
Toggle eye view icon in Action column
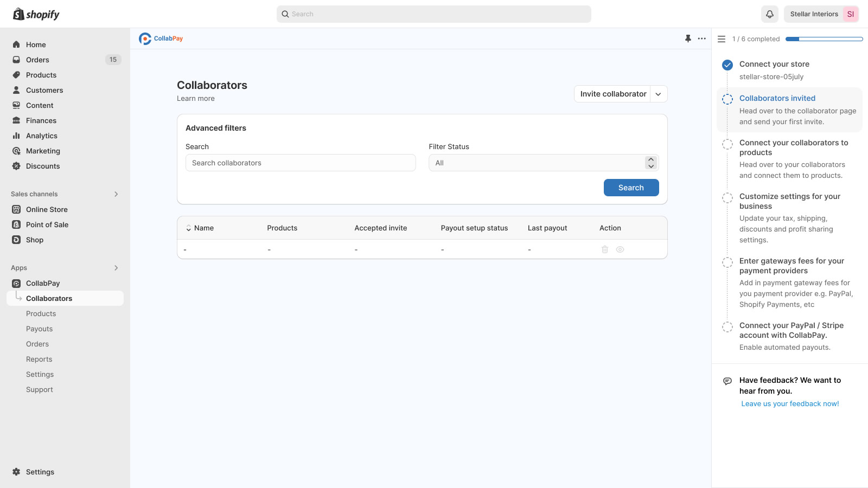(x=620, y=249)
